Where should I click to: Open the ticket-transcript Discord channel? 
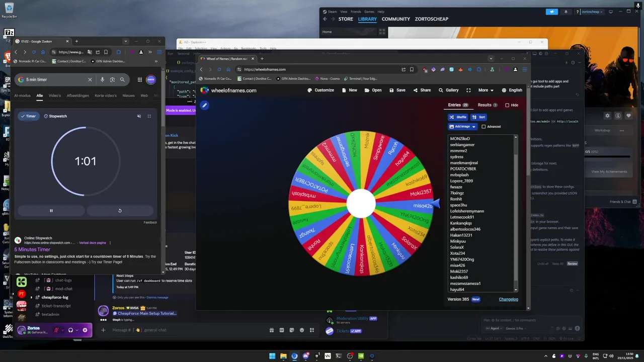pyautogui.click(x=56, y=306)
